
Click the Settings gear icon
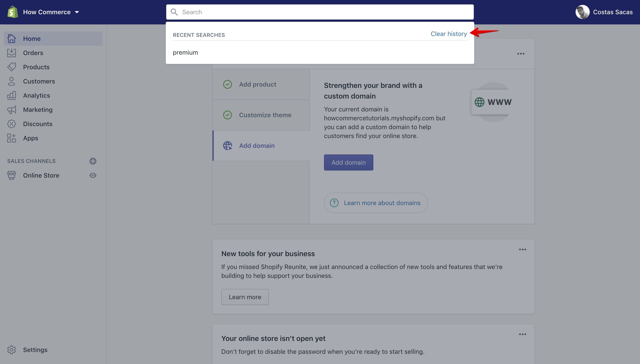click(x=12, y=350)
